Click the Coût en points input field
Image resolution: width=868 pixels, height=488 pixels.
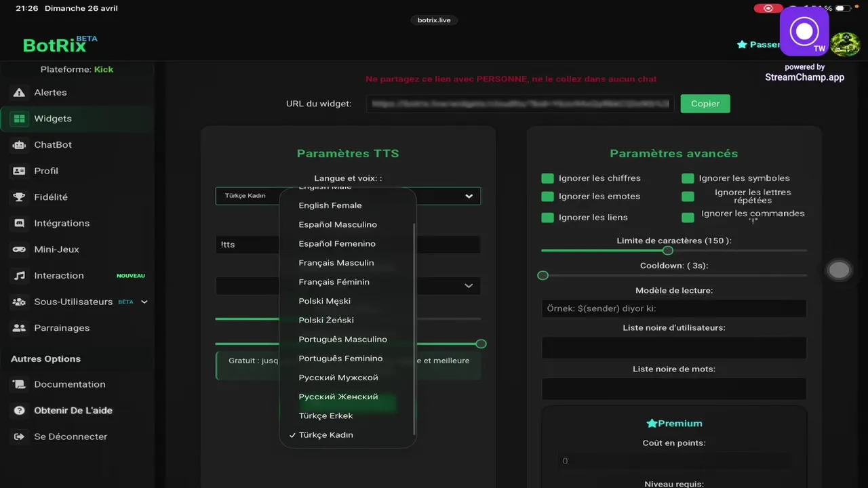(x=674, y=461)
